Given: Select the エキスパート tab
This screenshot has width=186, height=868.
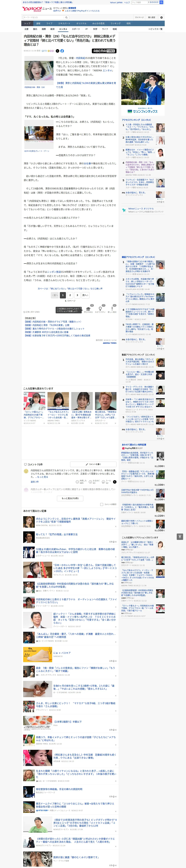Looking at the screenshot, I should [64, 24].
